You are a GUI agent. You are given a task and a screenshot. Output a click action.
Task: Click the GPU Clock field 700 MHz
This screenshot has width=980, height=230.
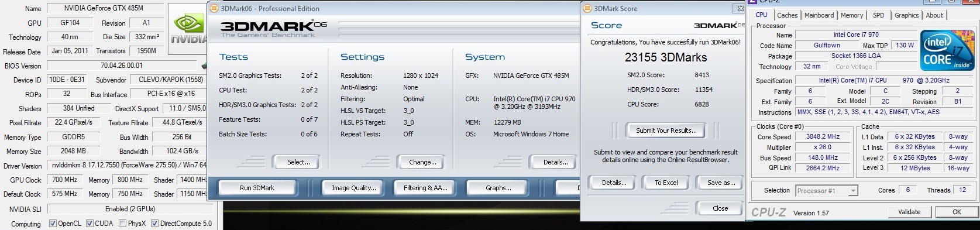[64, 180]
